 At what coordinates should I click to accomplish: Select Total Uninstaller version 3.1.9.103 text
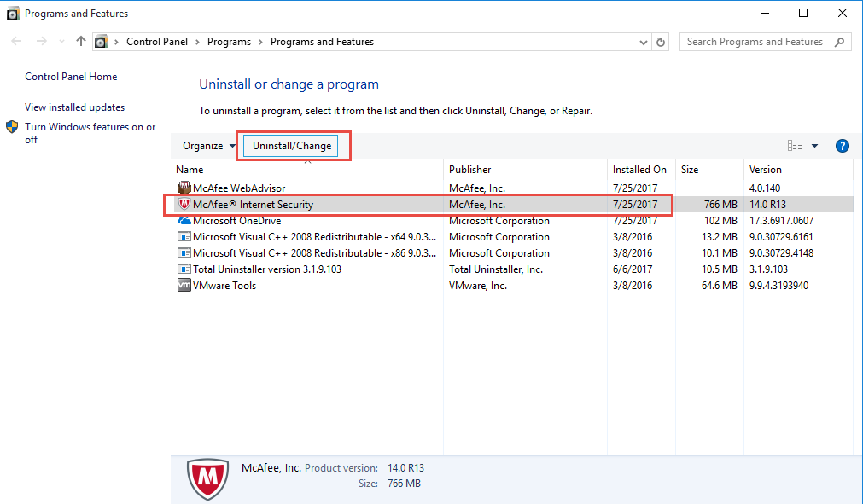click(267, 269)
